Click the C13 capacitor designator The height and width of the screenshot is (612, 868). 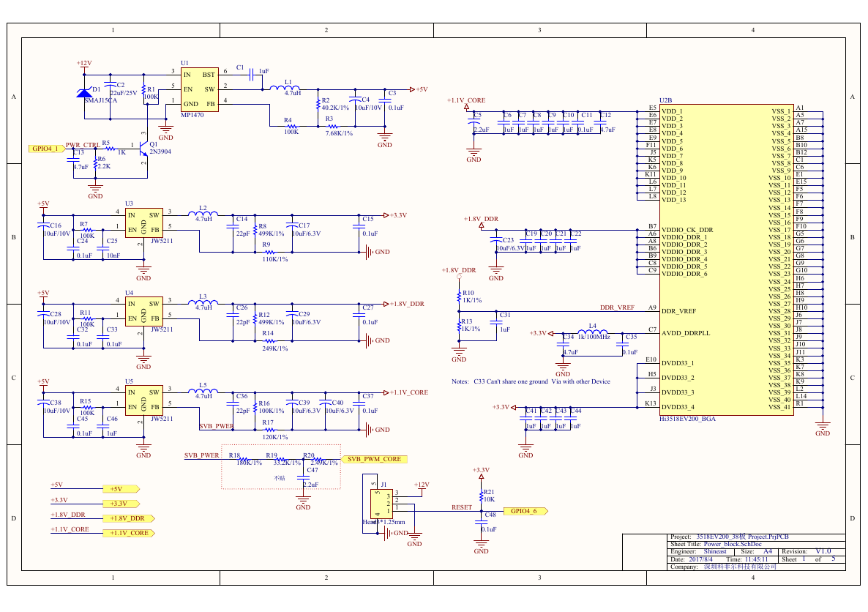tap(78, 152)
